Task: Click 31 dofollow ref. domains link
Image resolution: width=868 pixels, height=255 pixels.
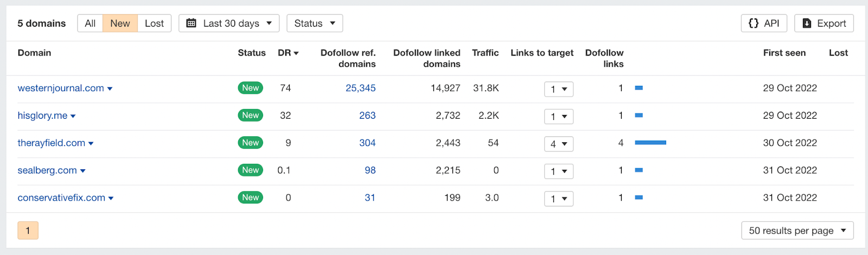Action: [370, 197]
